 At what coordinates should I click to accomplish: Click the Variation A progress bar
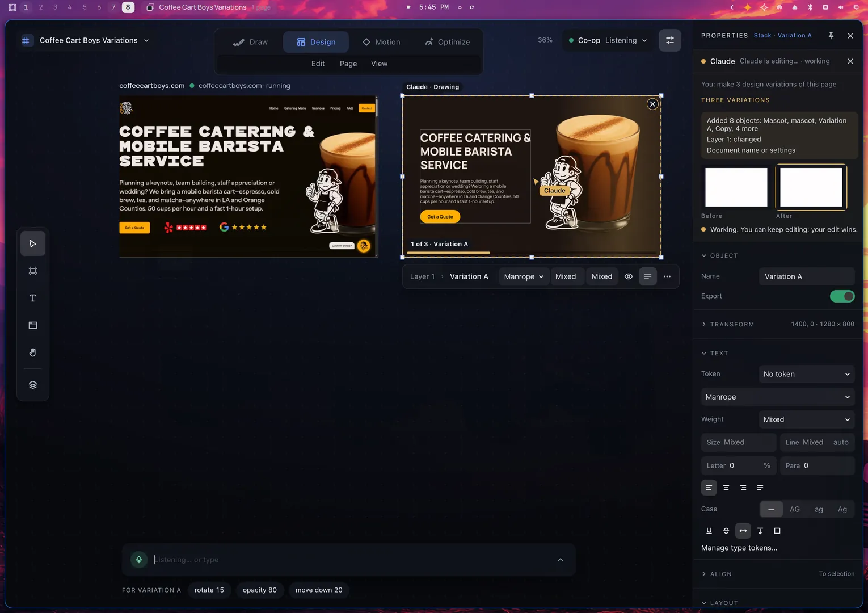click(532, 253)
